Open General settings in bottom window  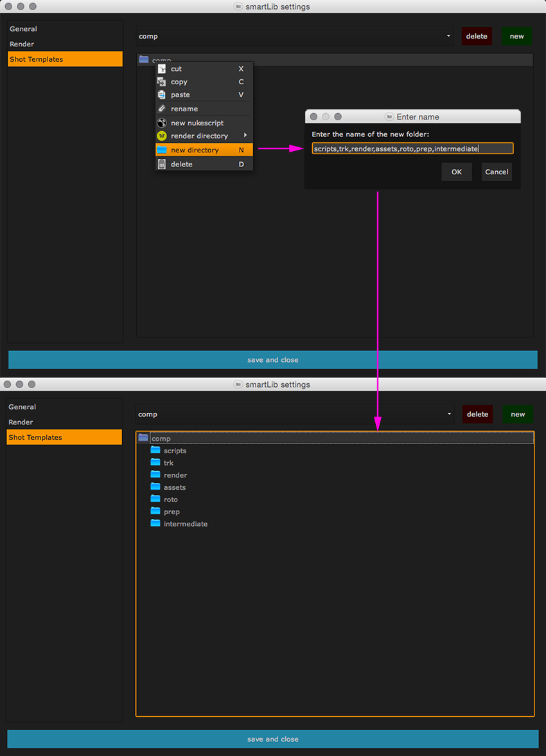pos(22,407)
